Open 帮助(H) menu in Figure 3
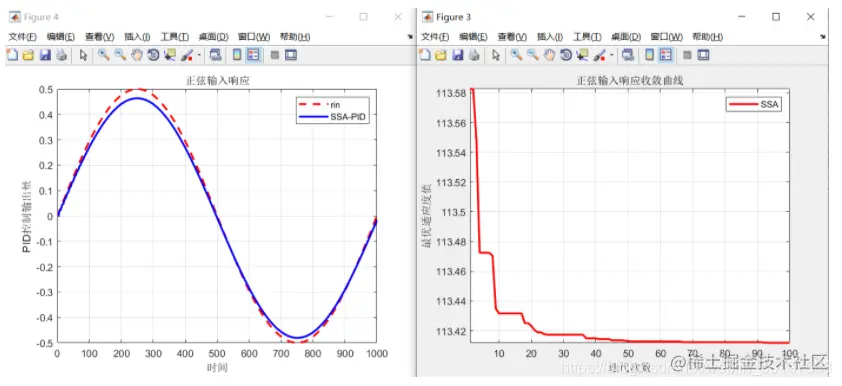Screen dimensions: 842x386 (x=707, y=37)
